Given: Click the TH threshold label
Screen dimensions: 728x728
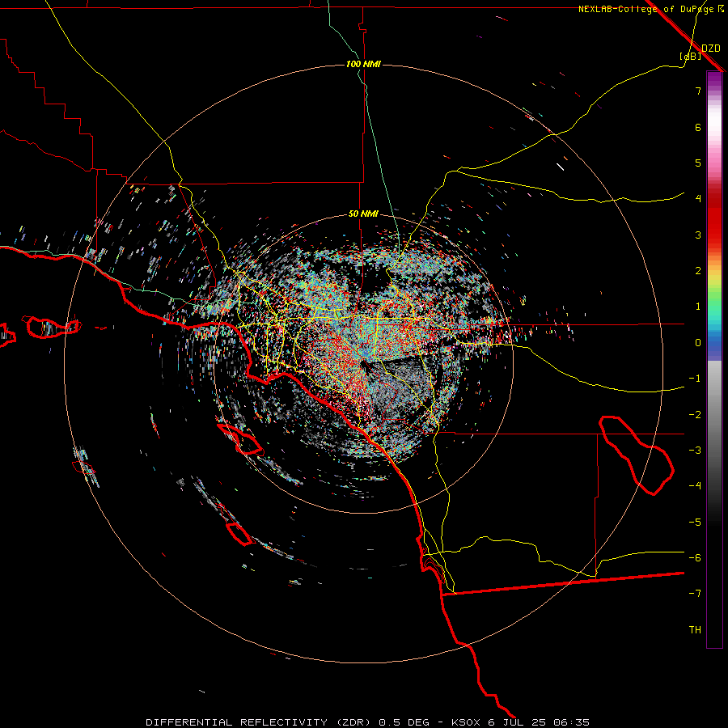Looking at the screenshot, I should click(x=695, y=630).
